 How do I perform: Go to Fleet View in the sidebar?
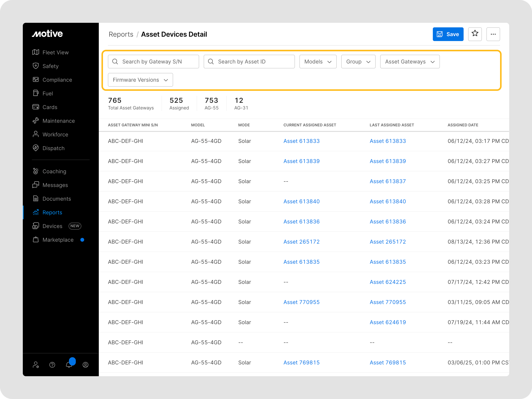point(55,52)
